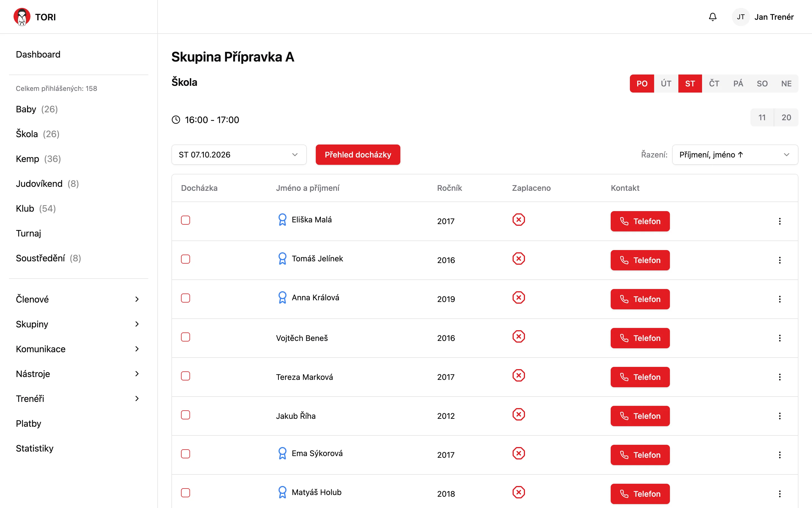
Task: Mark attendance for Eliška Malá
Action: [x=186, y=220]
